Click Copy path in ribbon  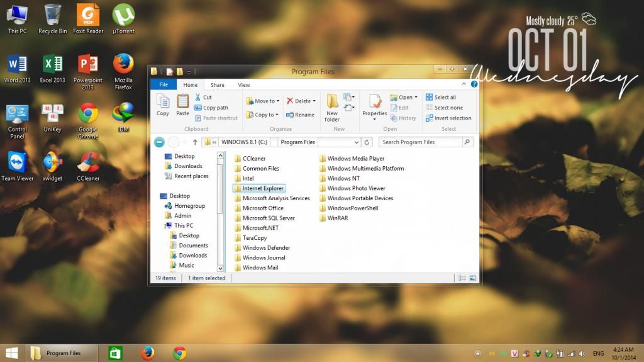point(211,108)
